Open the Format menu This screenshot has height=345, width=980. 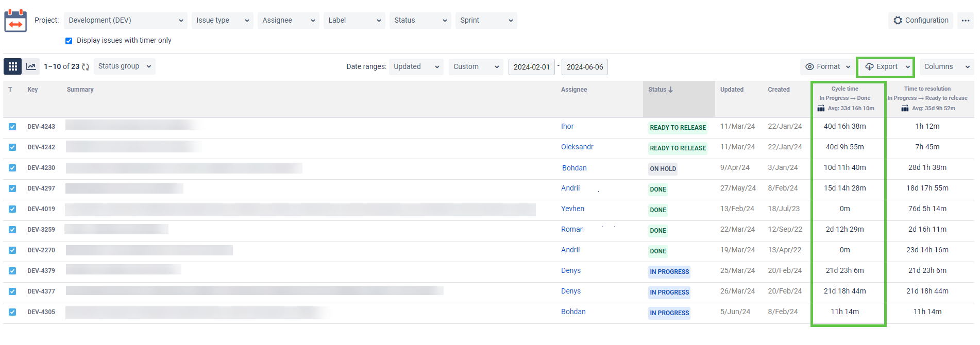[827, 67]
